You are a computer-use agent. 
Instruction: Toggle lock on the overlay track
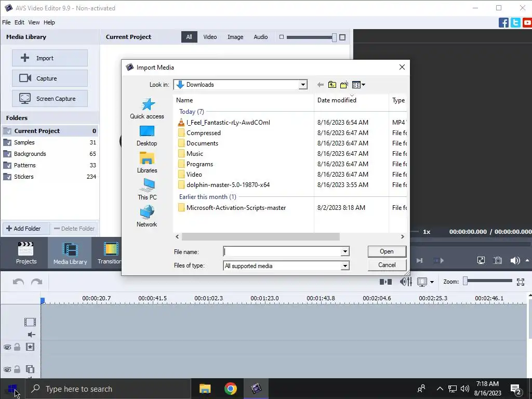[17, 369]
